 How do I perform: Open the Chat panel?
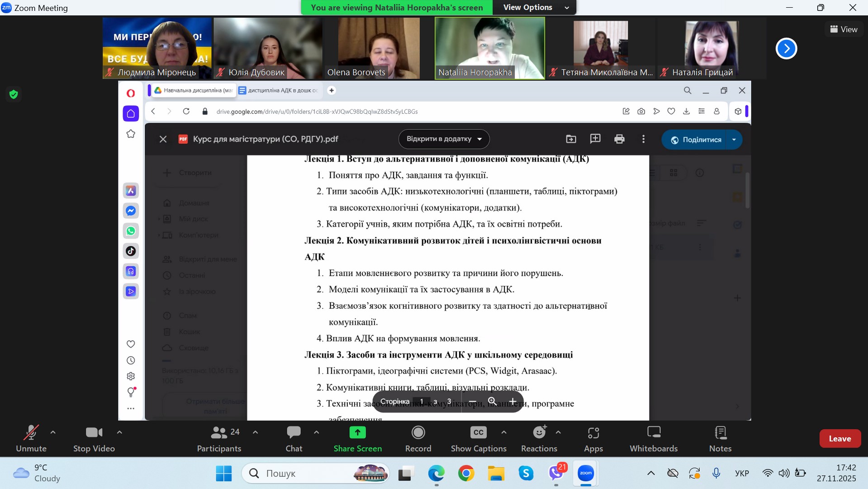[x=294, y=438]
